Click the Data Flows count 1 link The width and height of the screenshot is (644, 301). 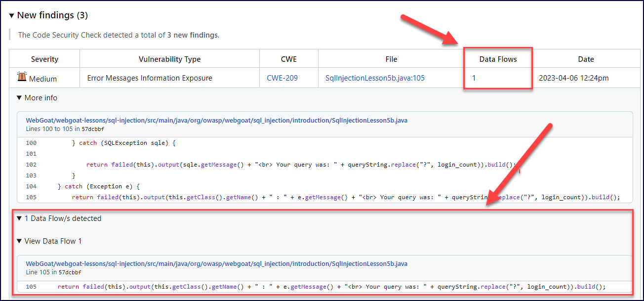474,78
